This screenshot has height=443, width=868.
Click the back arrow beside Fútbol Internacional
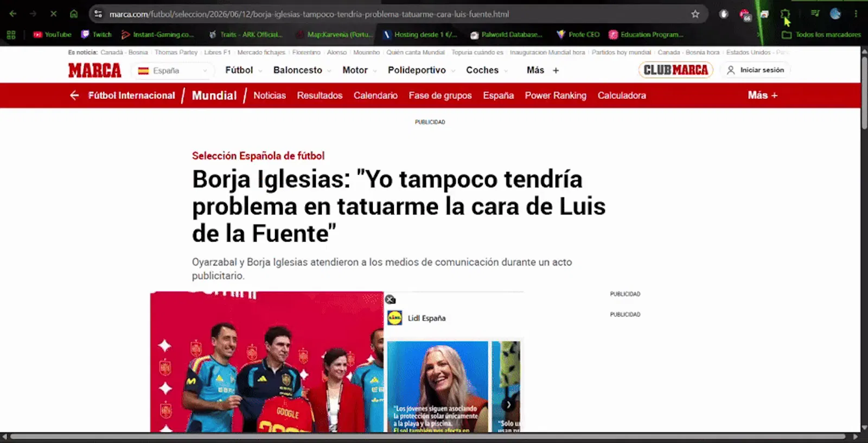point(74,96)
